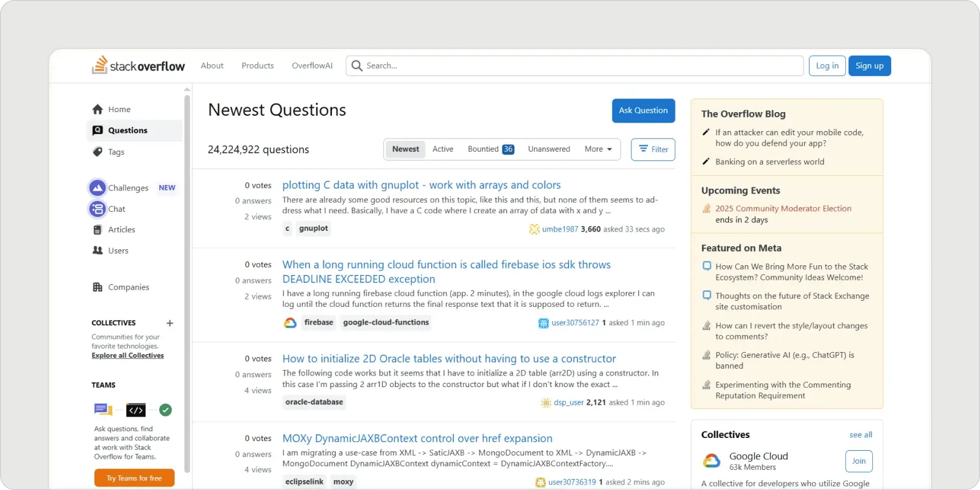
Task: Click the oracle-database tag
Action: [x=314, y=402]
